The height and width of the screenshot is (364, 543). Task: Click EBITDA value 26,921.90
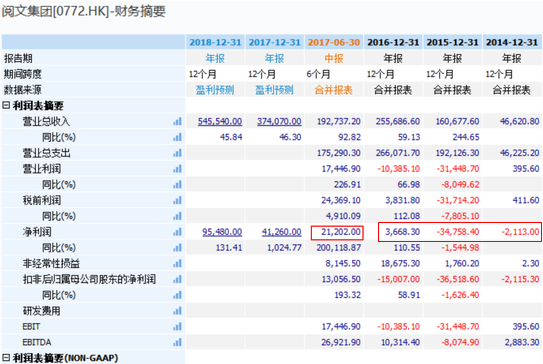(341, 343)
